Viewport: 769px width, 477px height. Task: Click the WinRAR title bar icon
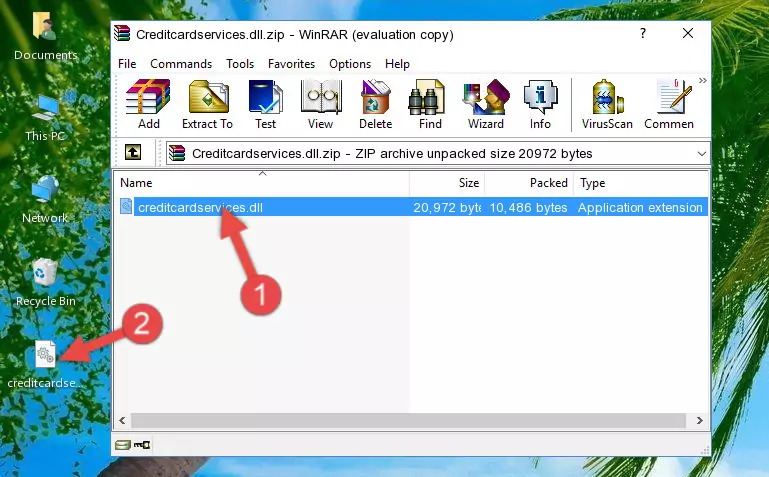click(123, 33)
